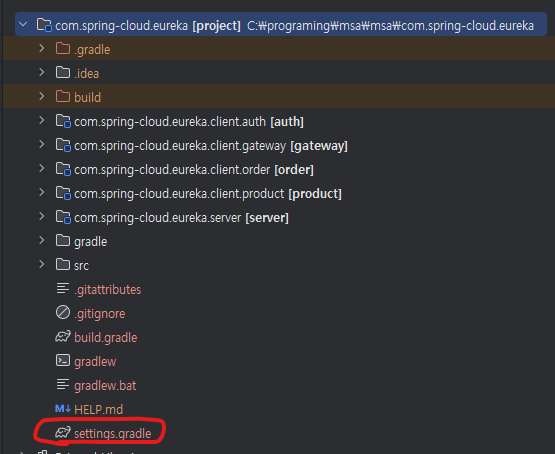
Task: Click the .gitignore ignore-file icon
Action: [x=63, y=312]
